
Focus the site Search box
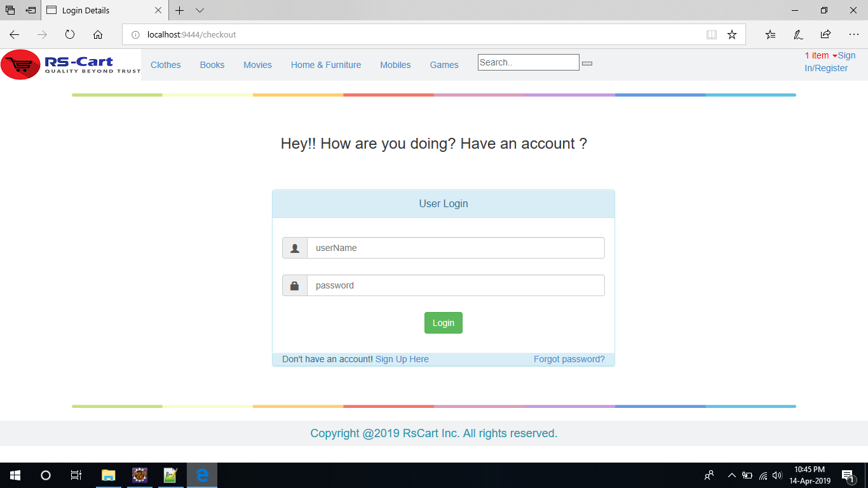coord(529,62)
